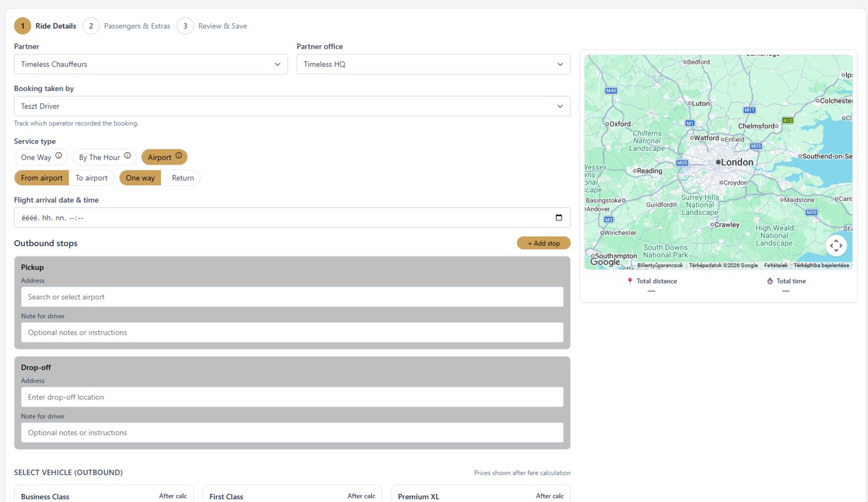Switch the trip to Return
Screen dimensions: 868x502
point(183,178)
